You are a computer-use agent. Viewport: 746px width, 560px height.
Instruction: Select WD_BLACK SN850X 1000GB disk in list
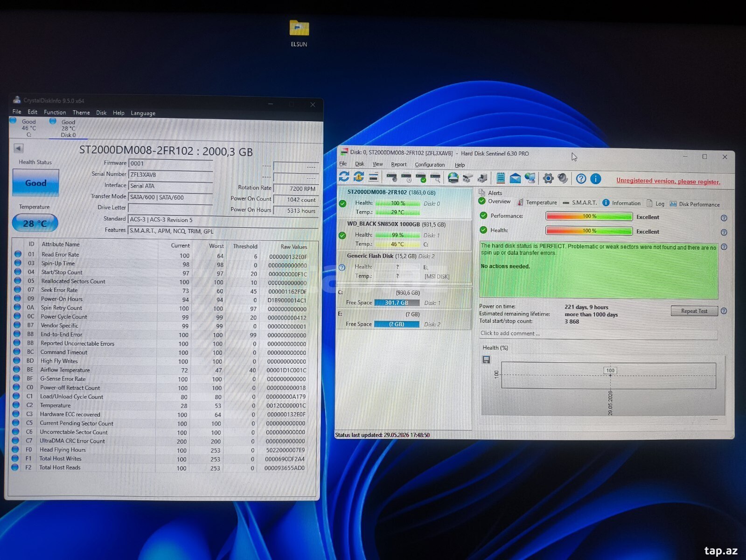click(x=404, y=234)
